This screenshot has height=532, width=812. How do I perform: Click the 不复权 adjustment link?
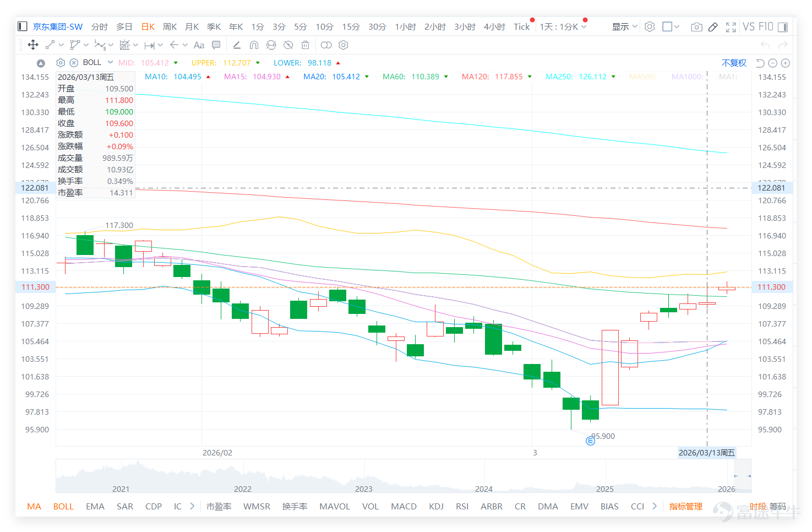tap(734, 63)
